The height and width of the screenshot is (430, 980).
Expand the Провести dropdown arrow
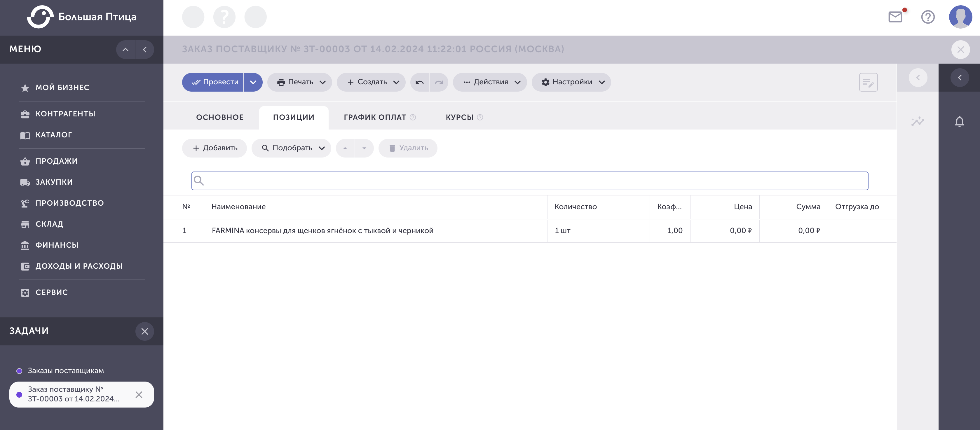point(253,82)
